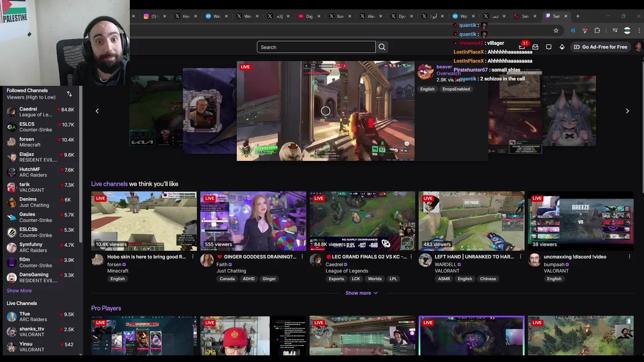The width and height of the screenshot is (644, 362).
Task: Bookmark page with the star icon
Action: click(556, 31)
